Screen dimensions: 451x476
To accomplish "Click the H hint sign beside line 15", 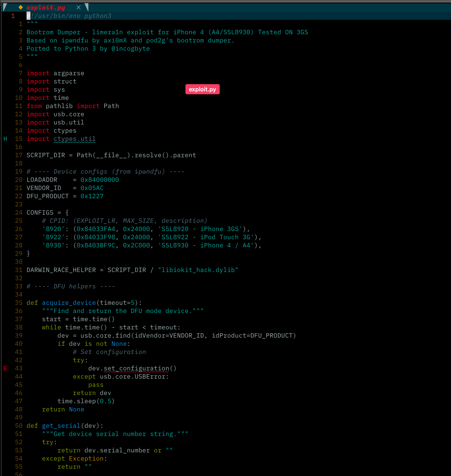I will [5, 139].
